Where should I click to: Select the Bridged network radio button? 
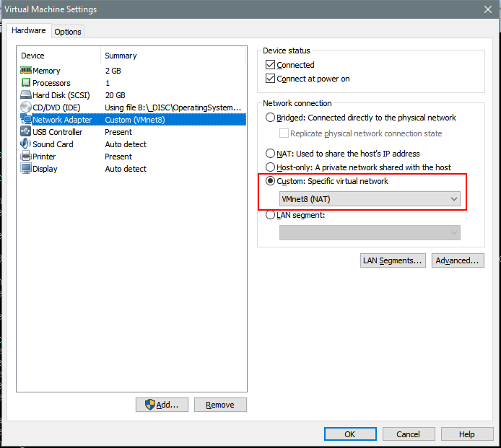pos(270,118)
